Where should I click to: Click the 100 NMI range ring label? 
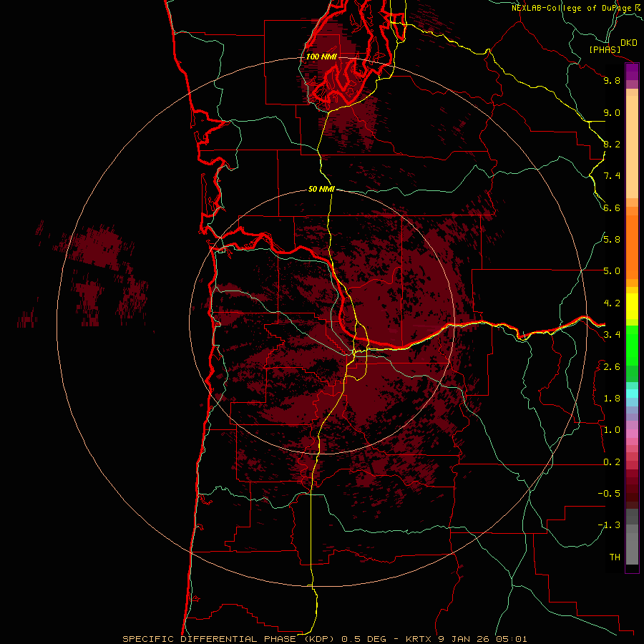[321, 57]
